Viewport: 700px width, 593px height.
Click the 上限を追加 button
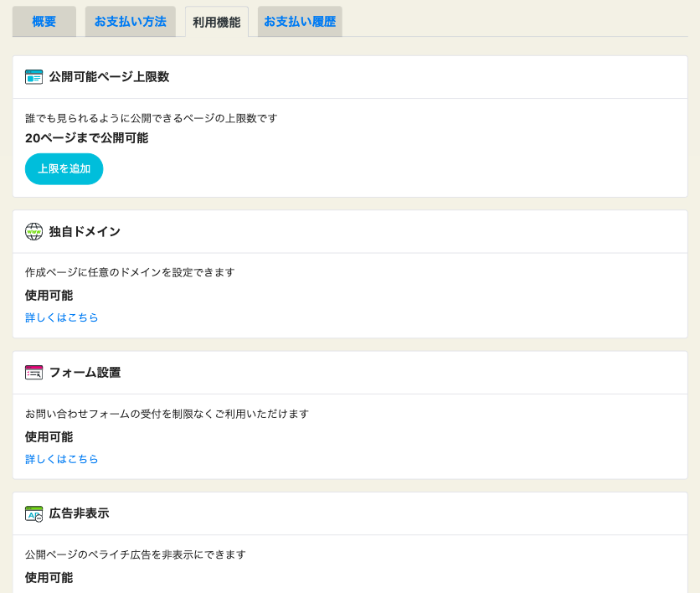coord(64,169)
